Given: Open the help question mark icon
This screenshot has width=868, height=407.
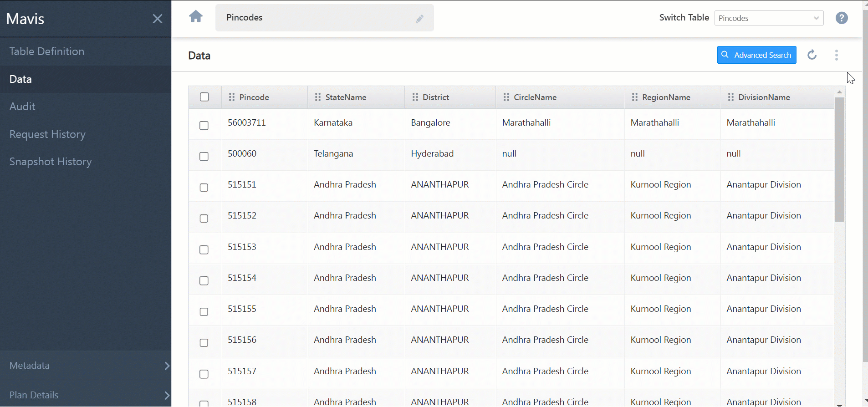Looking at the screenshot, I should 841,18.
